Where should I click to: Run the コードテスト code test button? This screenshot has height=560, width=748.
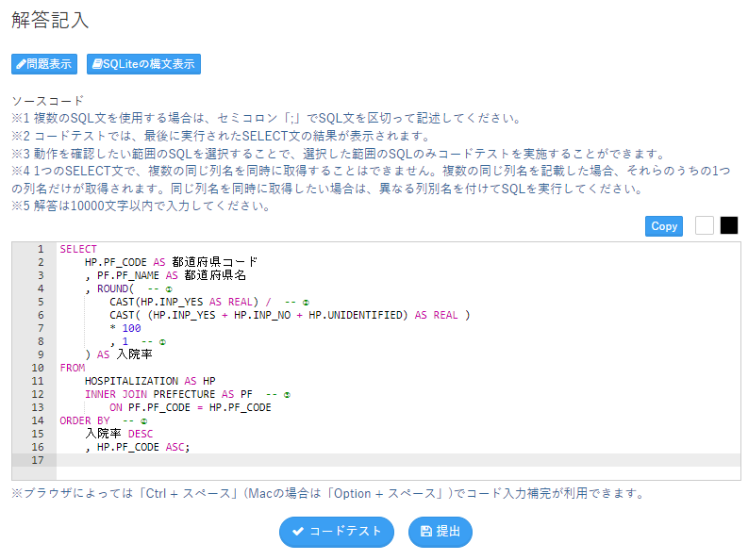pyautogui.click(x=337, y=532)
